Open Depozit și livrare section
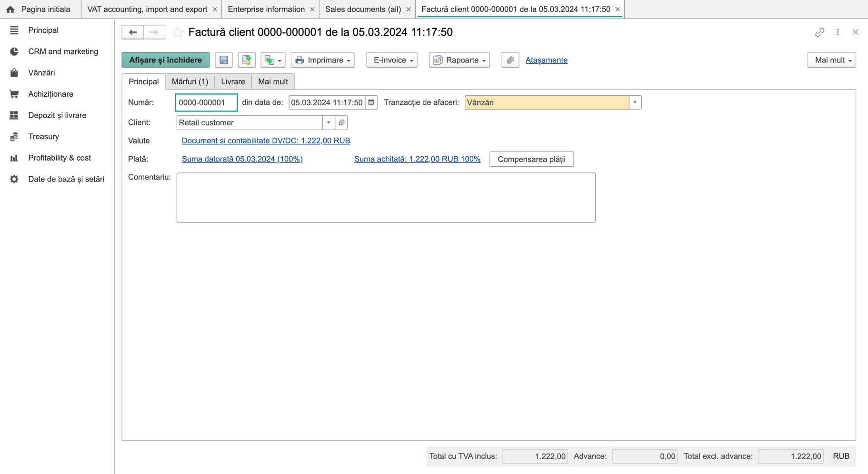Viewport: 868px width, 474px height. pos(57,115)
